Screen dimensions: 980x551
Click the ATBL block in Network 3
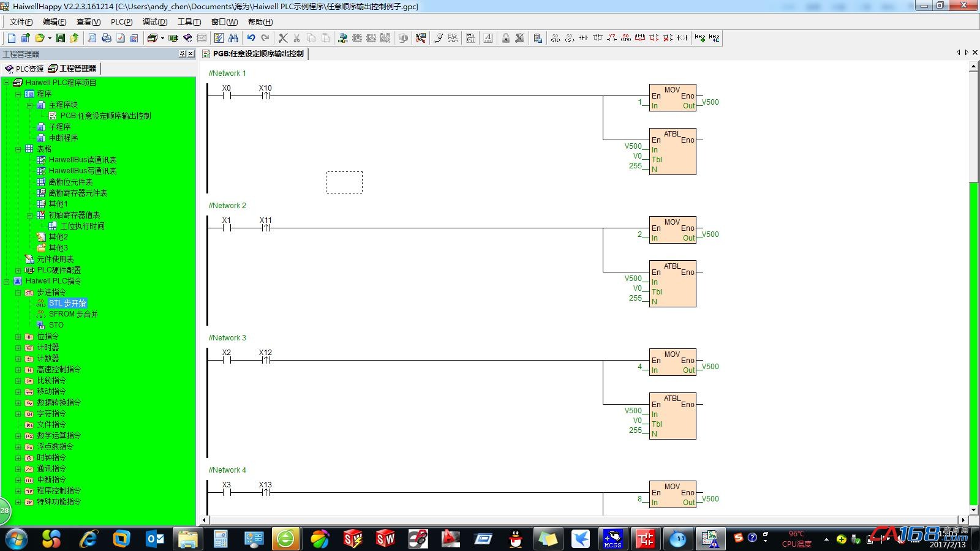(673, 416)
